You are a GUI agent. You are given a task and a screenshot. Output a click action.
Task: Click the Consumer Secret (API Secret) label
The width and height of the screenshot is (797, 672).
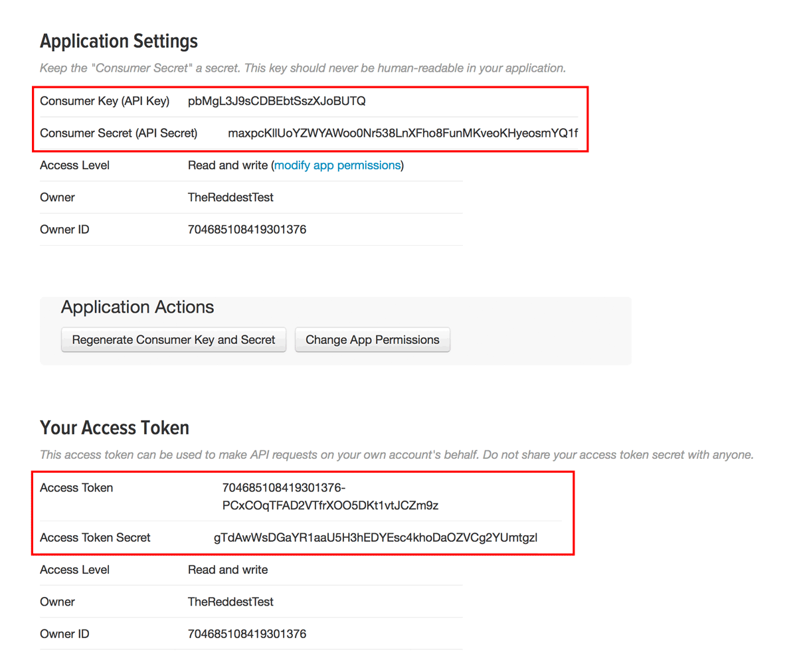(x=118, y=133)
